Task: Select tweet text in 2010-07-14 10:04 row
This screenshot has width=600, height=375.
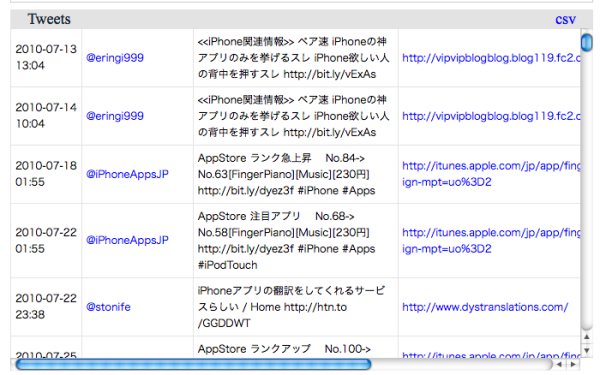Action: [293, 116]
